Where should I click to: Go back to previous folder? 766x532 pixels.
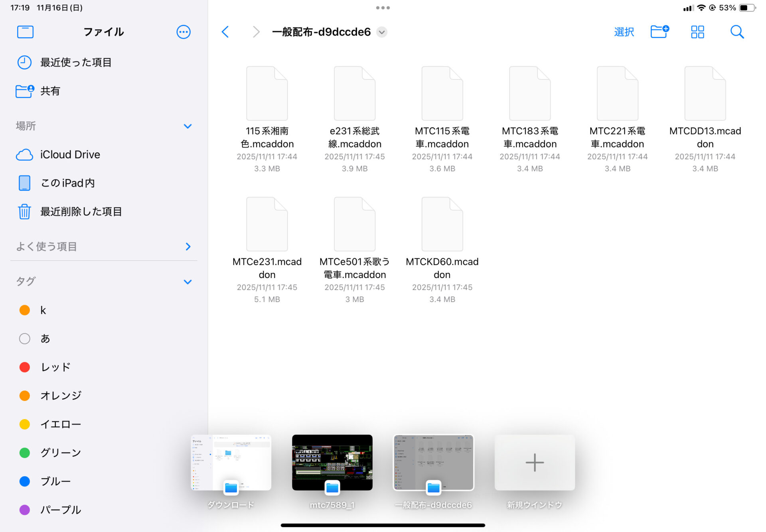point(225,32)
